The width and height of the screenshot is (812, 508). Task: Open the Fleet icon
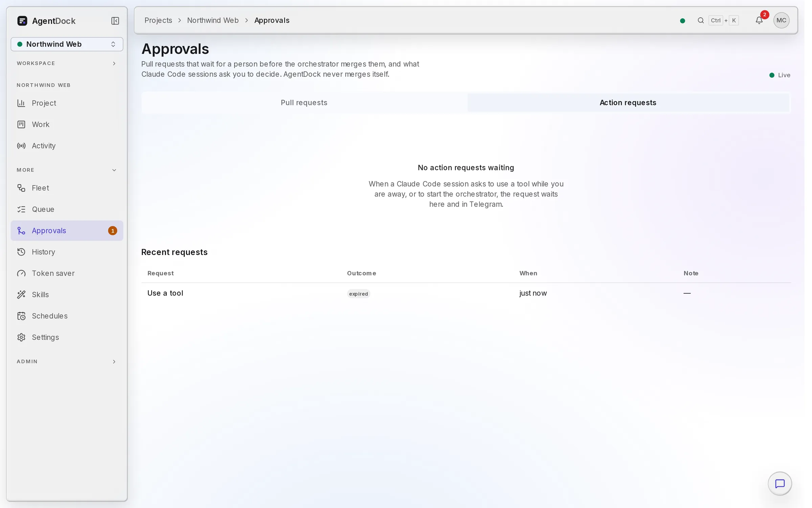21,188
